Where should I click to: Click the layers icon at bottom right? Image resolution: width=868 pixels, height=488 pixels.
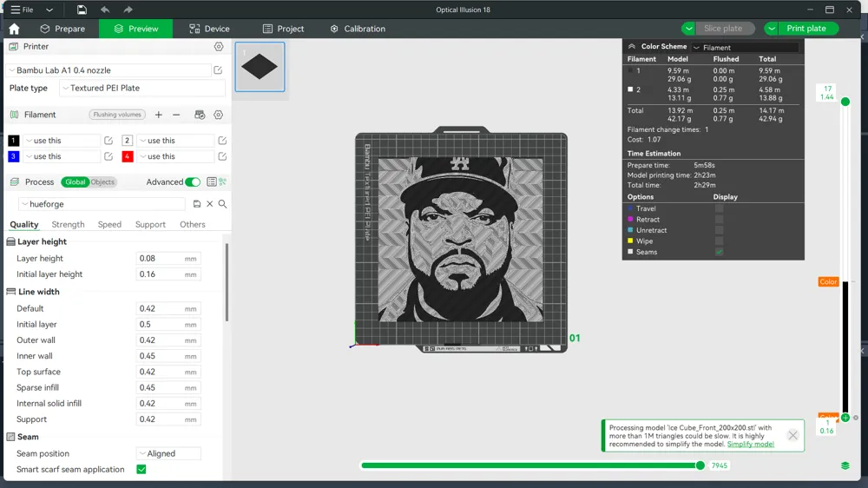click(845, 465)
